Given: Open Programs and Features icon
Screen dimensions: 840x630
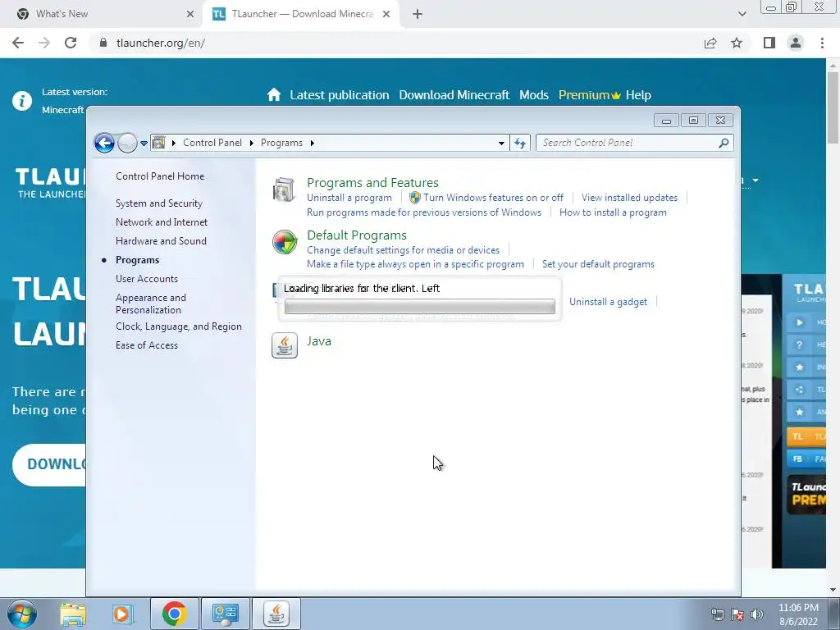Looking at the screenshot, I should (x=284, y=189).
